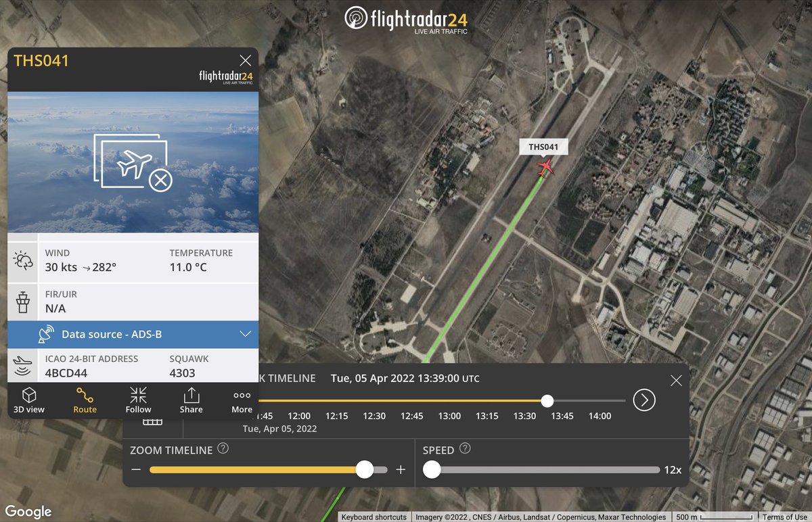Activate the Follow aircraft icon
The height and width of the screenshot is (522, 812).
pyautogui.click(x=138, y=396)
